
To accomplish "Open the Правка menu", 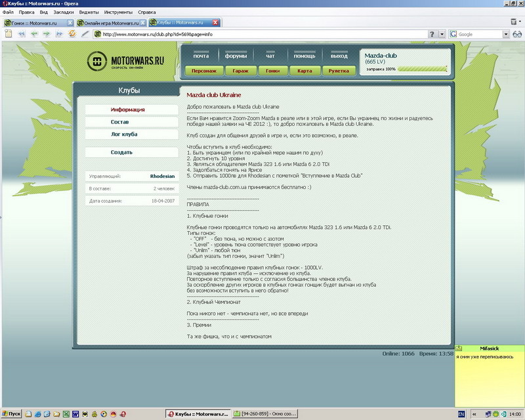I will [26, 12].
